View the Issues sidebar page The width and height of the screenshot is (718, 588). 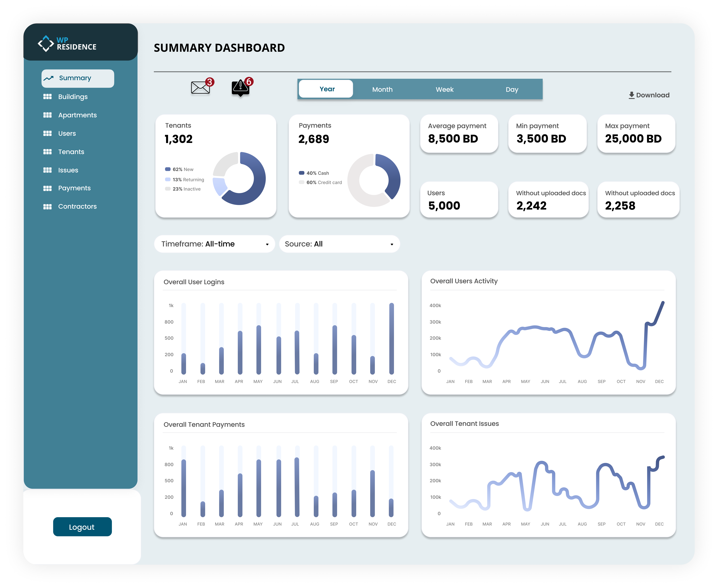[68, 170]
